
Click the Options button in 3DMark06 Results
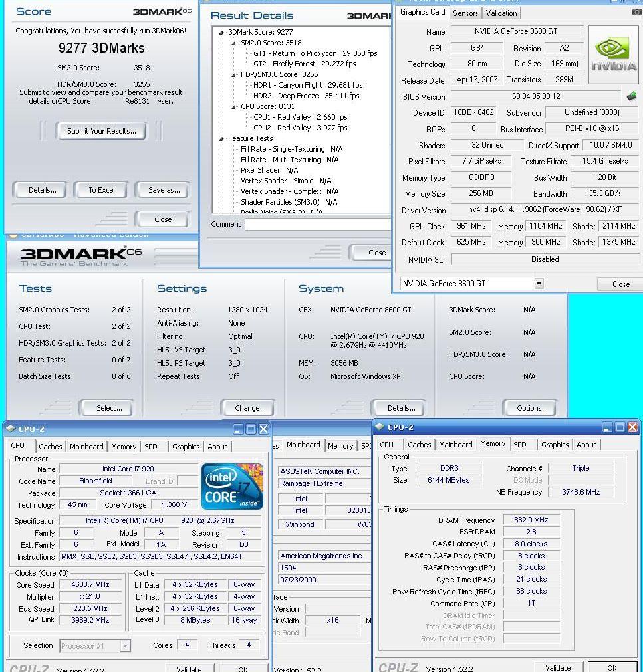pos(532,408)
